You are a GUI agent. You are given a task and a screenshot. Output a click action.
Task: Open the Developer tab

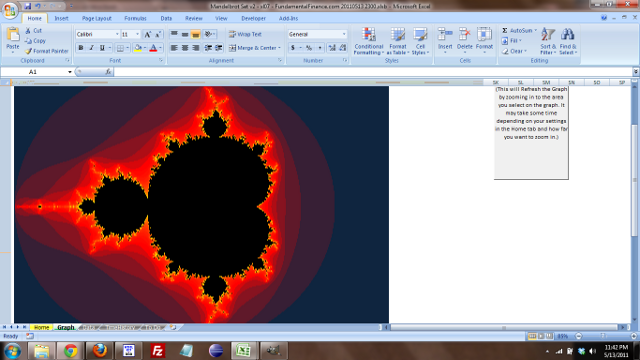(x=253, y=18)
